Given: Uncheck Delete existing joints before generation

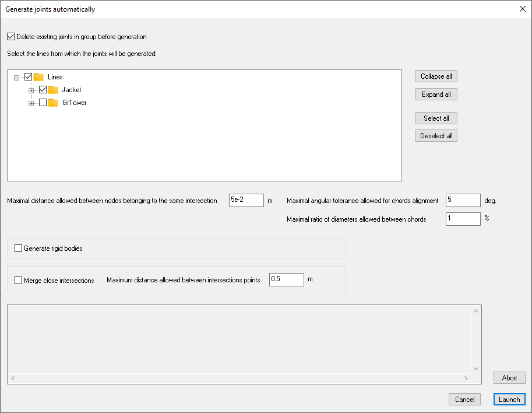Looking at the screenshot, I should tap(11, 37).
